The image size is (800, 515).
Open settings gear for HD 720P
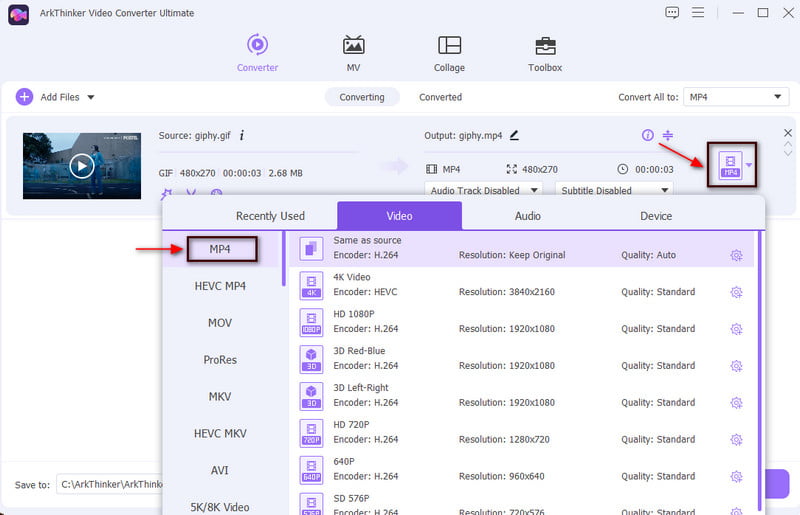(x=736, y=439)
